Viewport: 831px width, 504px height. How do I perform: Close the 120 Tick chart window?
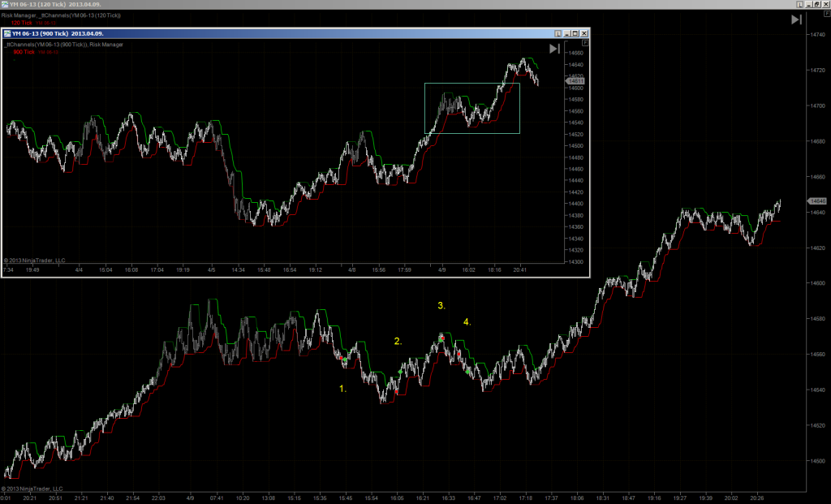[x=826, y=4]
